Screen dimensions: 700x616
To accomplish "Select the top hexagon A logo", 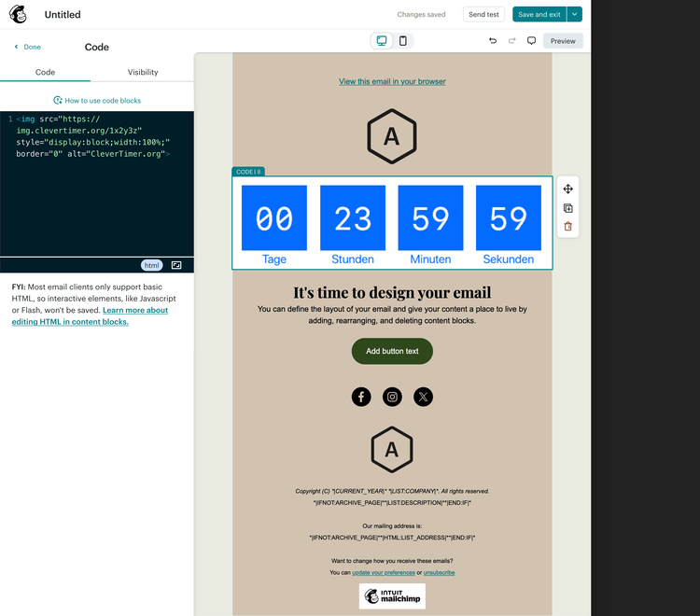I will (x=392, y=136).
